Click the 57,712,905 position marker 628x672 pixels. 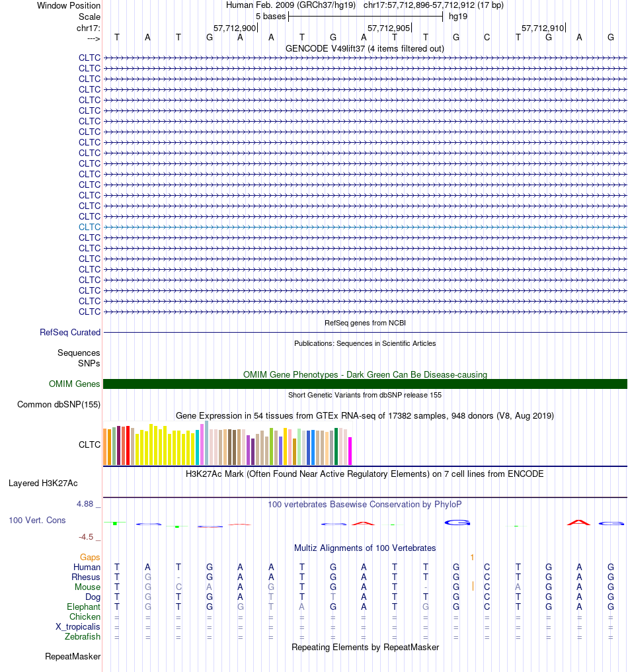pos(389,28)
